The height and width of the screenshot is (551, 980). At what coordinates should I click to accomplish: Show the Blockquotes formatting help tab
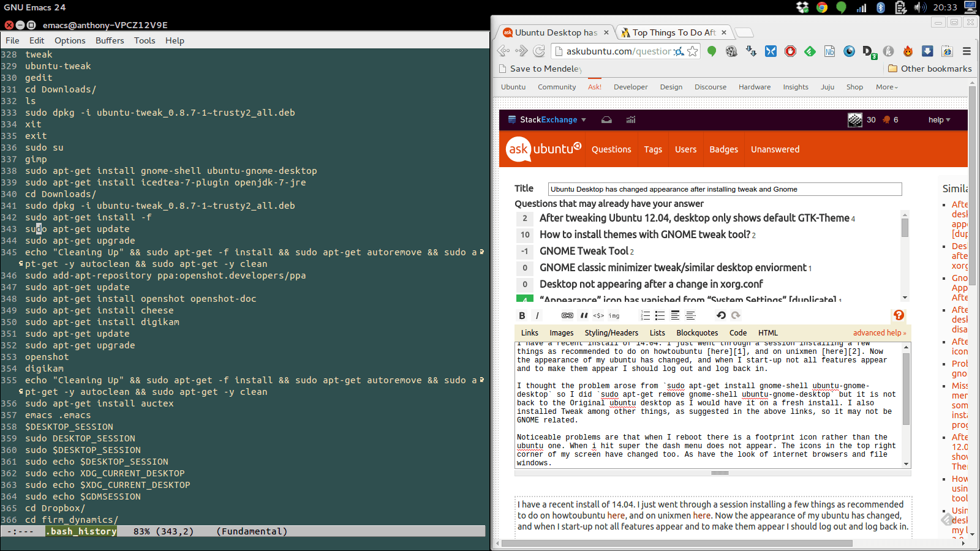click(697, 333)
